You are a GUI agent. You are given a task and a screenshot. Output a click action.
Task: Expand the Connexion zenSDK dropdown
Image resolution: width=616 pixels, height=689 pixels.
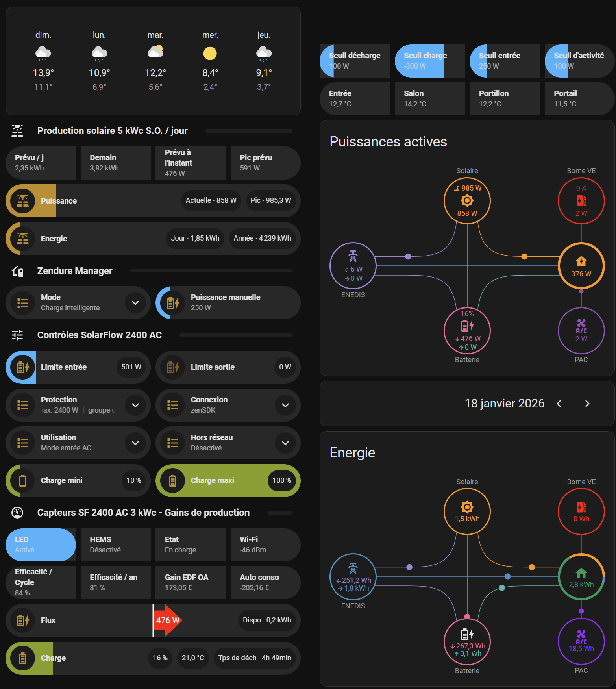point(285,405)
